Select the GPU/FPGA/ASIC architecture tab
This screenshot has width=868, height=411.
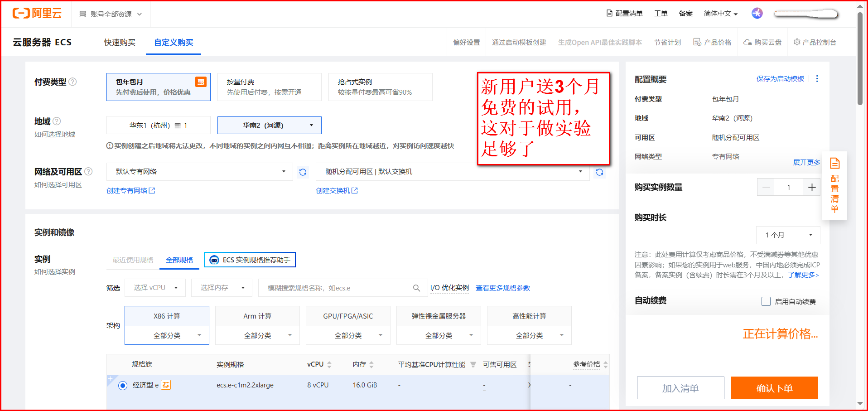(348, 316)
